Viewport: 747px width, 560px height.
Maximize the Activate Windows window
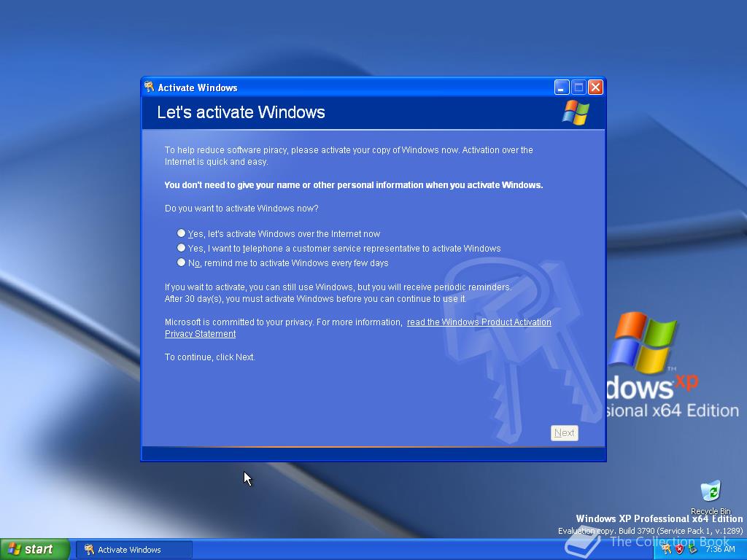578,86
